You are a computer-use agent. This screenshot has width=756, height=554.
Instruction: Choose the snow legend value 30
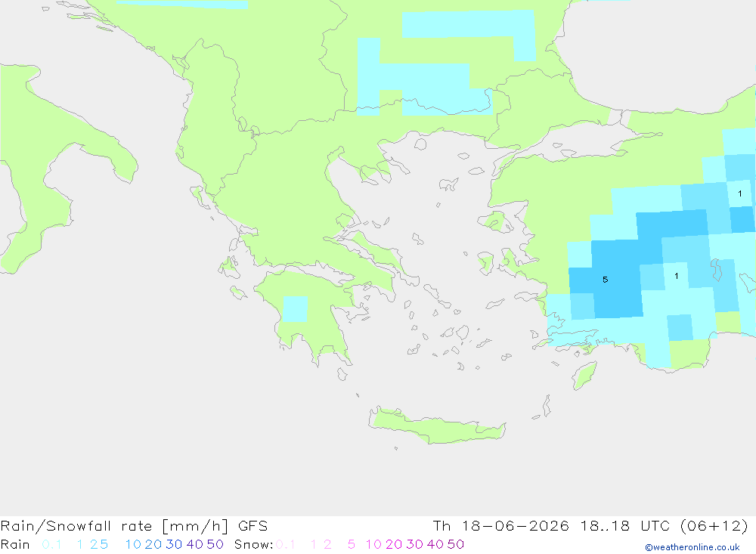tap(414, 544)
